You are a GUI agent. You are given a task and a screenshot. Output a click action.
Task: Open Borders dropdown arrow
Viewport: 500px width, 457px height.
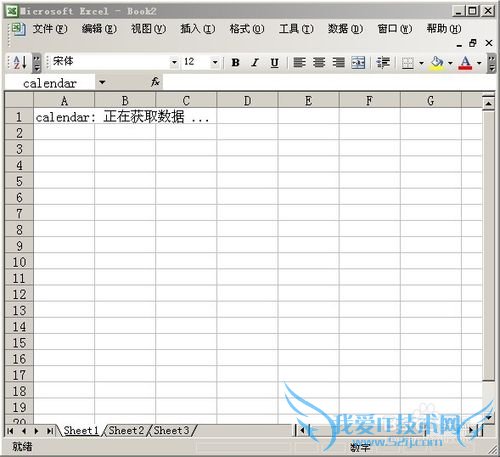(x=421, y=63)
